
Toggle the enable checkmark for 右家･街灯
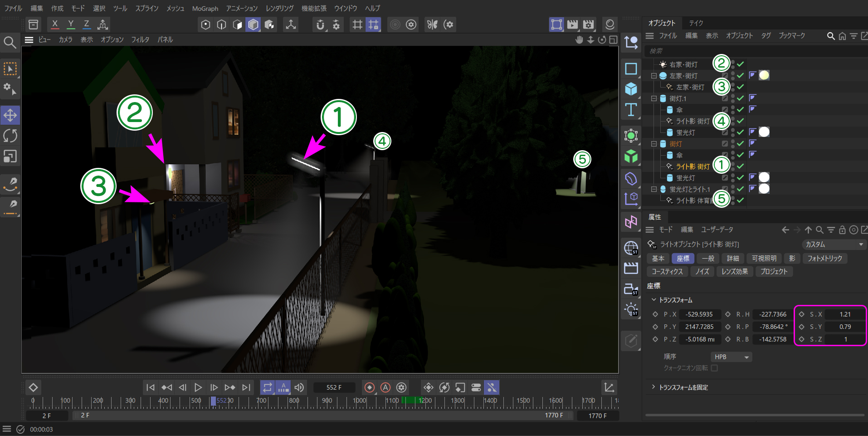pos(741,64)
